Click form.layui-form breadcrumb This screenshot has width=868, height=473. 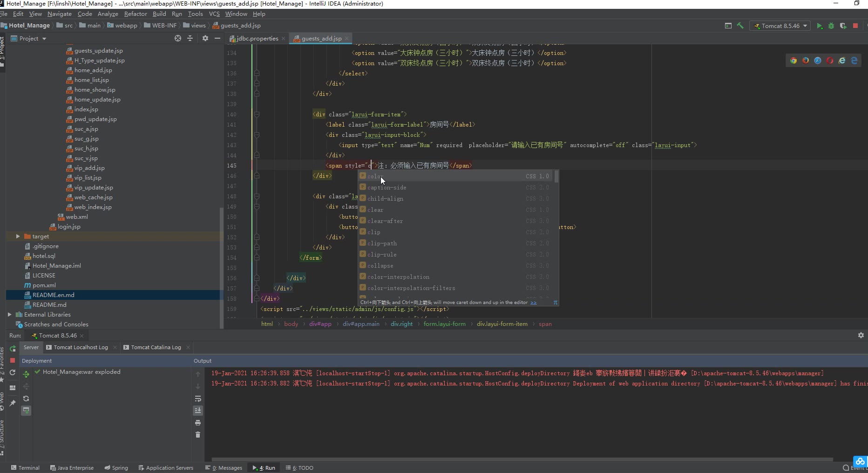(444, 324)
